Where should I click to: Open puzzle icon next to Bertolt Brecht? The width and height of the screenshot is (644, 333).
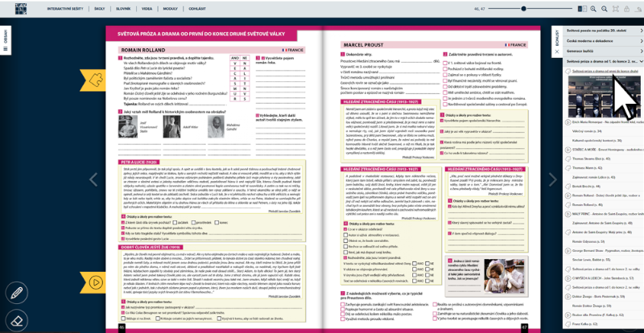coord(568,187)
